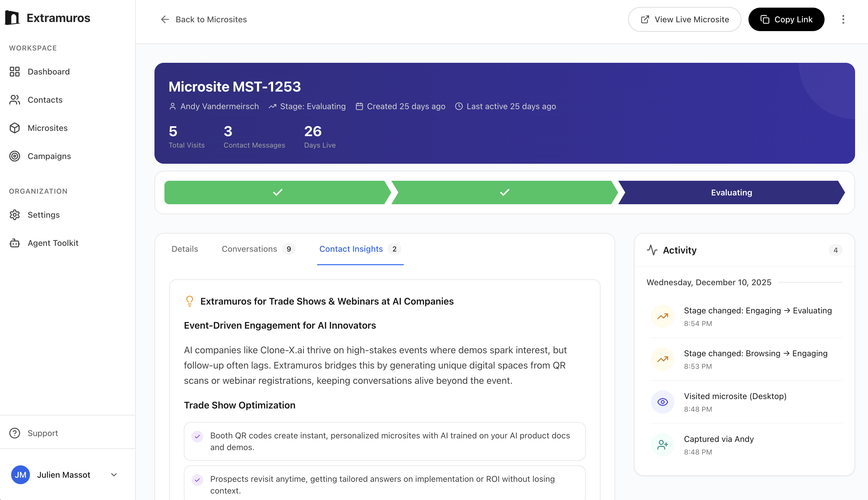Open Settings gear in sidebar
Image resolution: width=868 pixels, height=500 pixels.
[14, 214]
